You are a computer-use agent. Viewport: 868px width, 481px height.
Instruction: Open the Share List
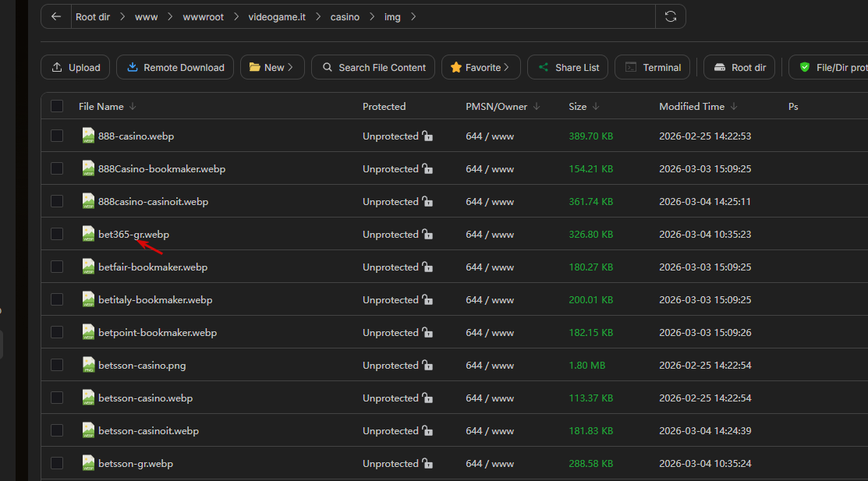(x=569, y=68)
